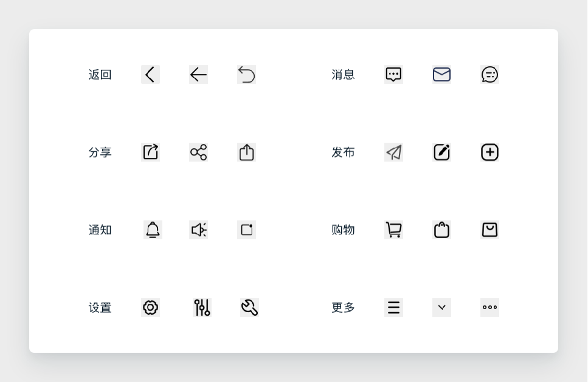This screenshot has height=382, width=588.
Task: Select the paper plane publish icon
Action: [393, 152]
